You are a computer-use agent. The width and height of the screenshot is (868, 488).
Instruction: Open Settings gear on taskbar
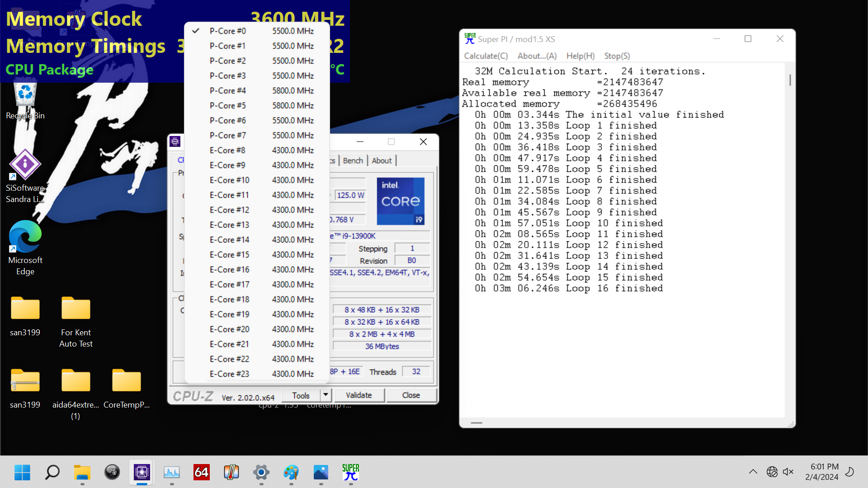261,472
